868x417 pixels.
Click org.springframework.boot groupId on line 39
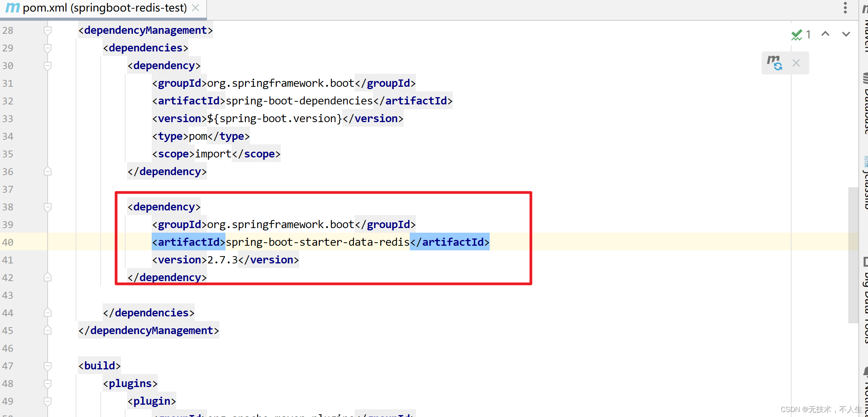point(281,225)
